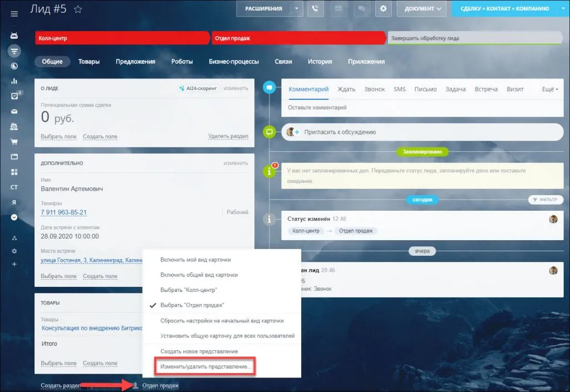Open the hamburger menu in sidebar
Viewport: 570px width, 392px height.
click(x=14, y=14)
